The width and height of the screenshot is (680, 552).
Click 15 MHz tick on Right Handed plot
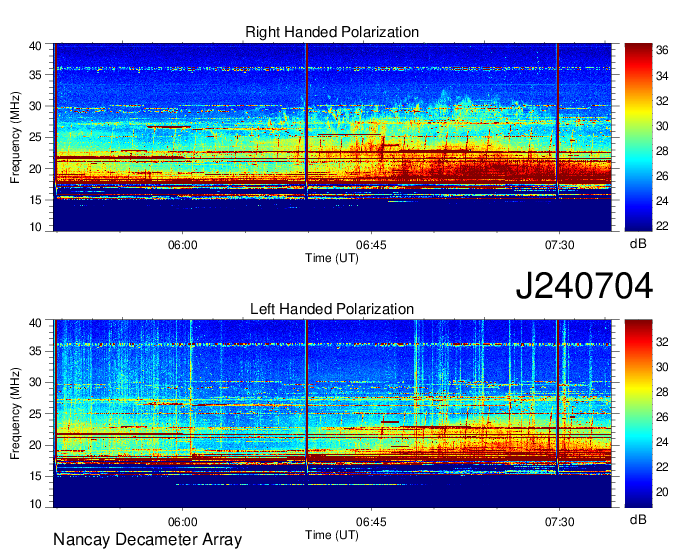point(36,200)
